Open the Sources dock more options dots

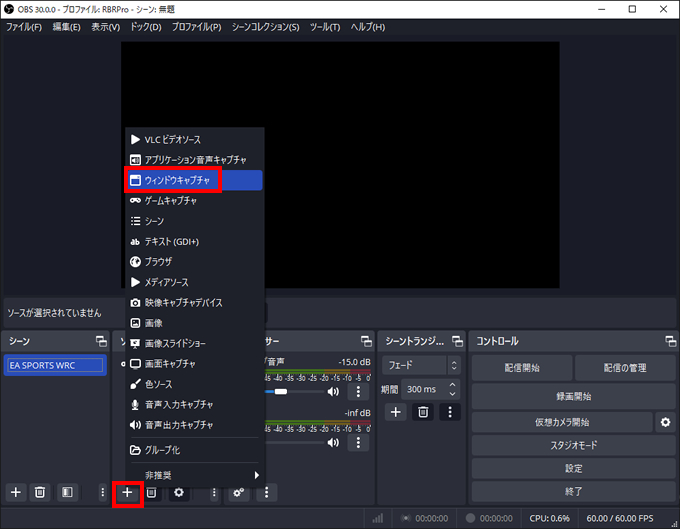click(214, 493)
